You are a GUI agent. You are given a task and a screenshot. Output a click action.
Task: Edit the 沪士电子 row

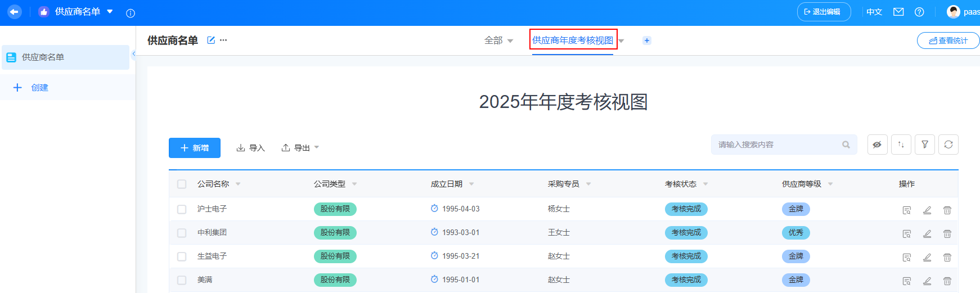(x=927, y=210)
